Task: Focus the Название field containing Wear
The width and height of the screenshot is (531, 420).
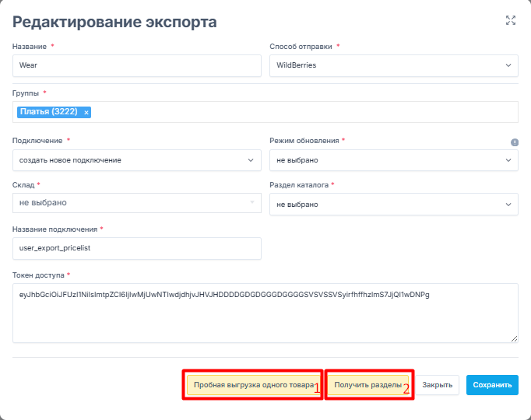Action: (136, 65)
